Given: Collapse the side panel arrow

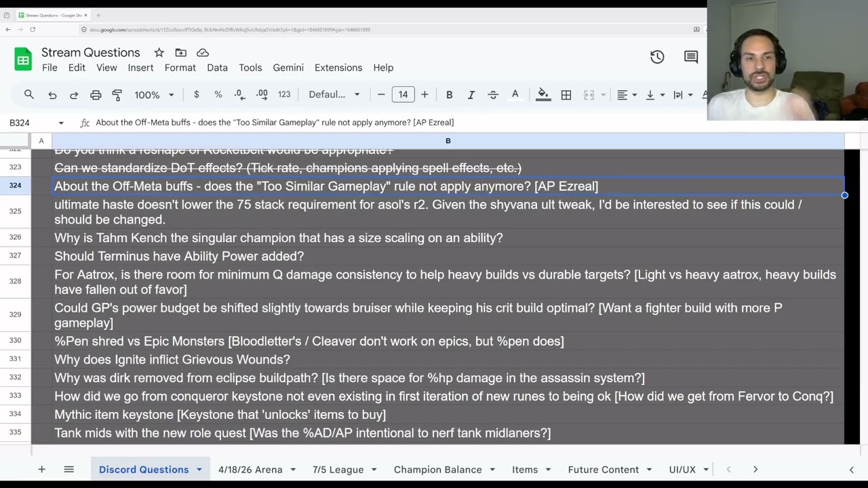Looking at the screenshot, I should pos(852,469).
